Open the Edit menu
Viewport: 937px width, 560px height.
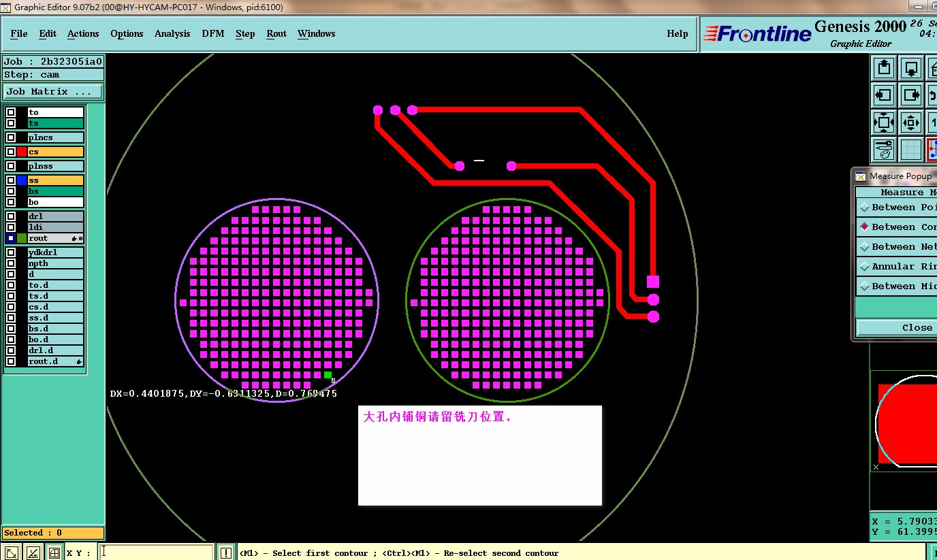pos(48,33)
